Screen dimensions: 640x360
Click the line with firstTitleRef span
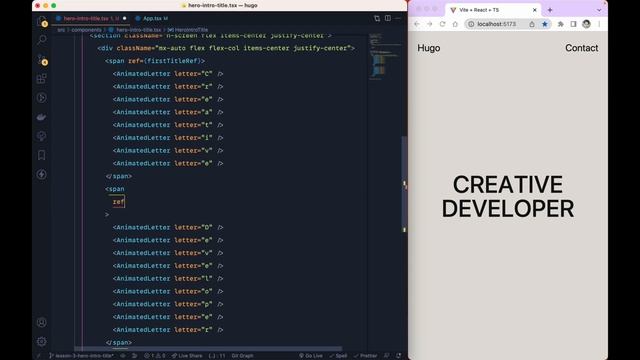pos(155,61)
